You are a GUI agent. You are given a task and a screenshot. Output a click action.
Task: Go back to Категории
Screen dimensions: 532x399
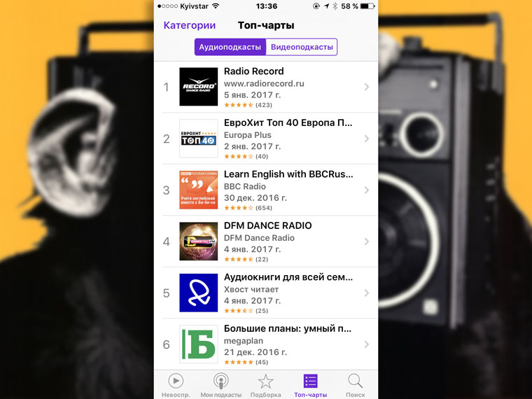click(x=189, y=25)
